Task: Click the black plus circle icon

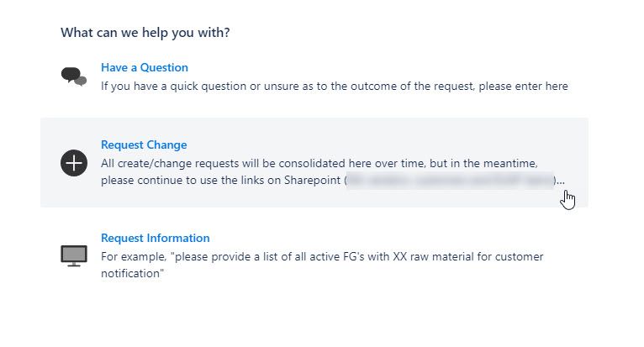Action: (74, 163)
